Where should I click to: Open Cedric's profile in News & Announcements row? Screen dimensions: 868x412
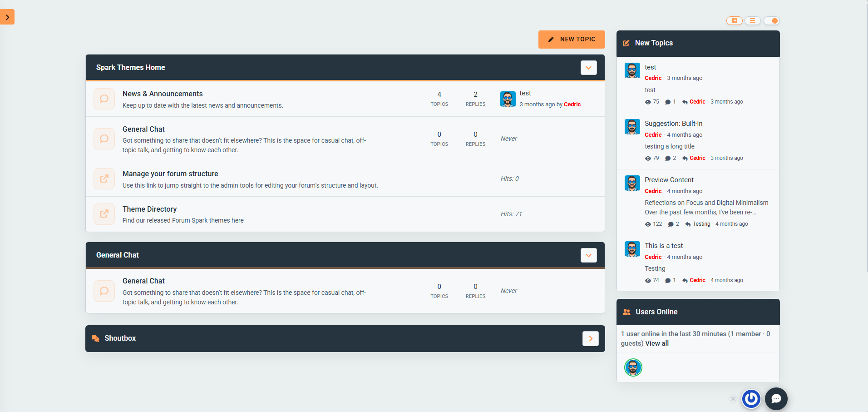[572, 104]
